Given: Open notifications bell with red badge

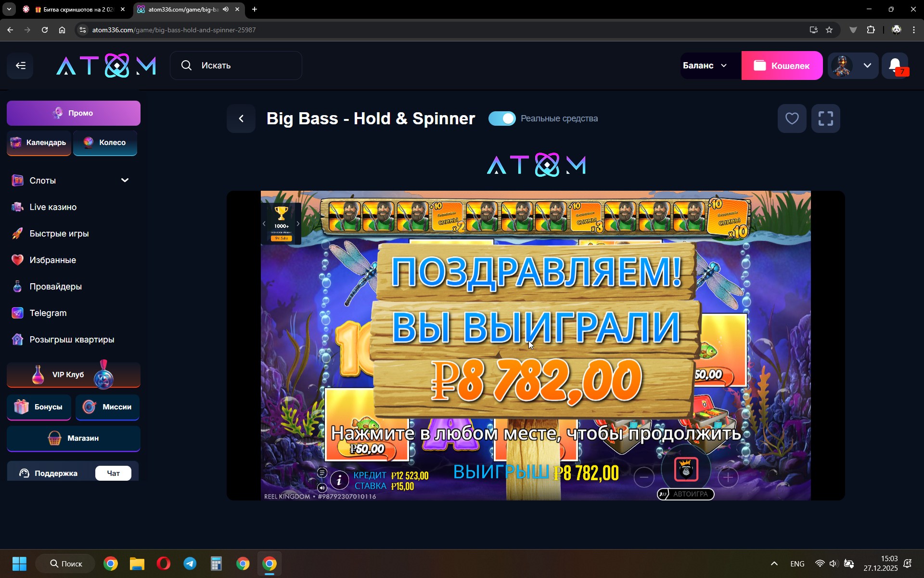Looking at the screenshot, I should [x=895, y=66].
